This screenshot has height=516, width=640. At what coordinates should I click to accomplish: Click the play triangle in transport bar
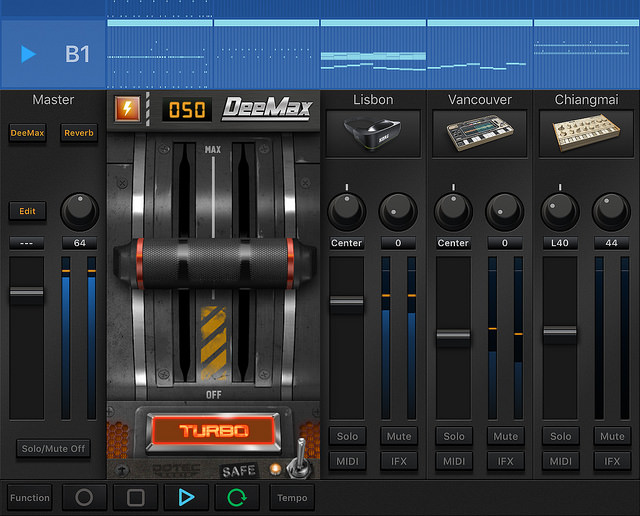click(x=186, y=497)
